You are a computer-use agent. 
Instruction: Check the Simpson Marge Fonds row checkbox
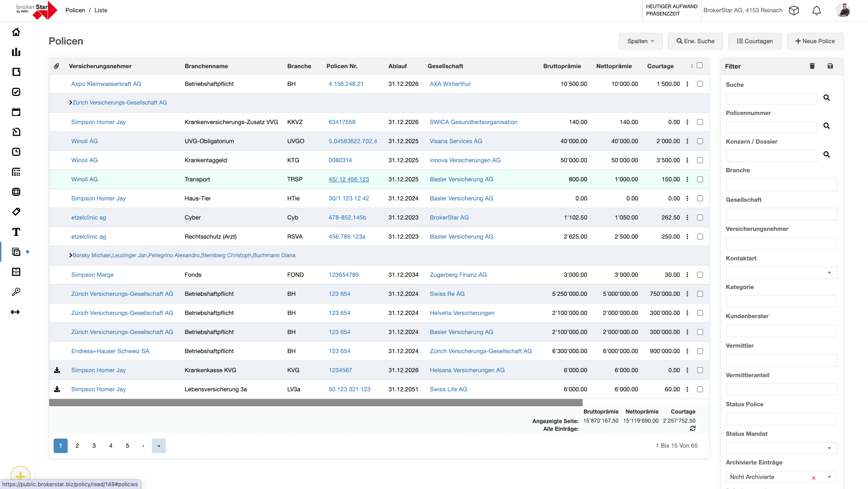pyautogui.click(x=700, y=275)
